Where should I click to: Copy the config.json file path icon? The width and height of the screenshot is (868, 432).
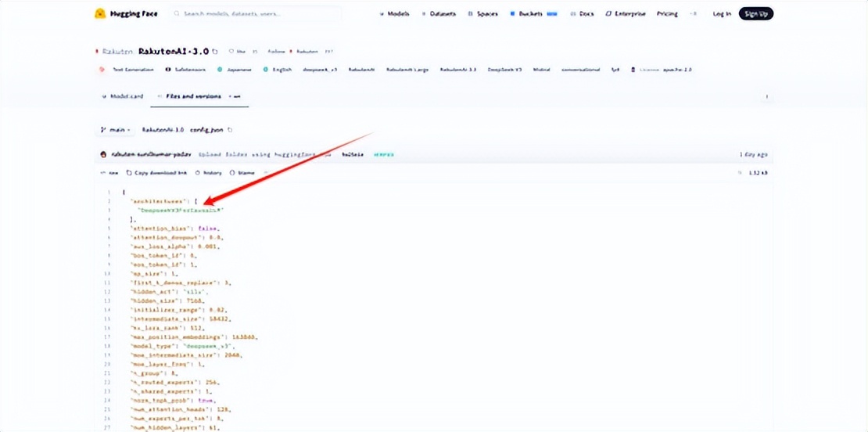pos(230,130)
